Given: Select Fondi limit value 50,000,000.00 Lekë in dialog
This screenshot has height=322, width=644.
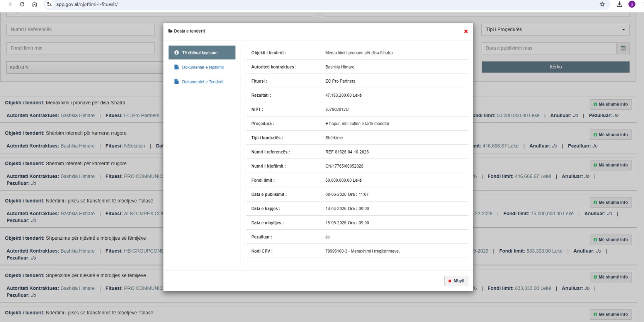Looking at the screenshot, I should click(343, 181).
